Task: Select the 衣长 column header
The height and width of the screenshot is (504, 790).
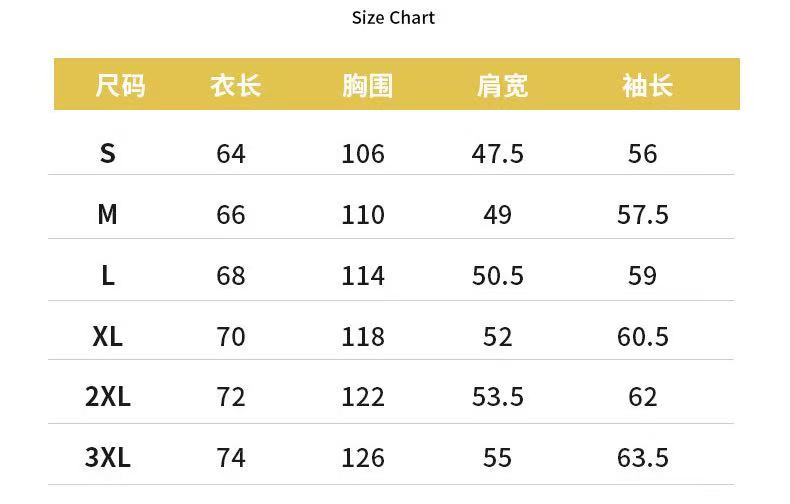Action: (x=236, y=85)
